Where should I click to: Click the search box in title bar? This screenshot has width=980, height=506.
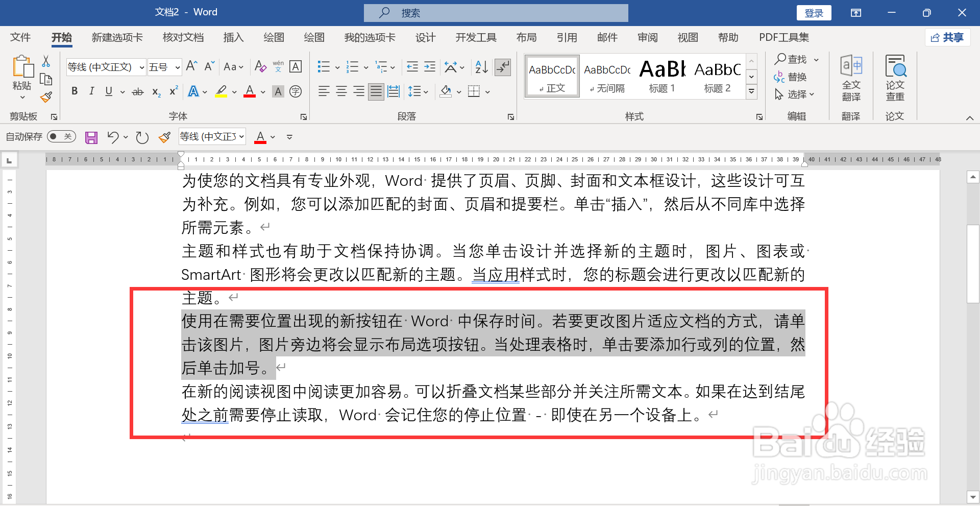tap(496, 13)
